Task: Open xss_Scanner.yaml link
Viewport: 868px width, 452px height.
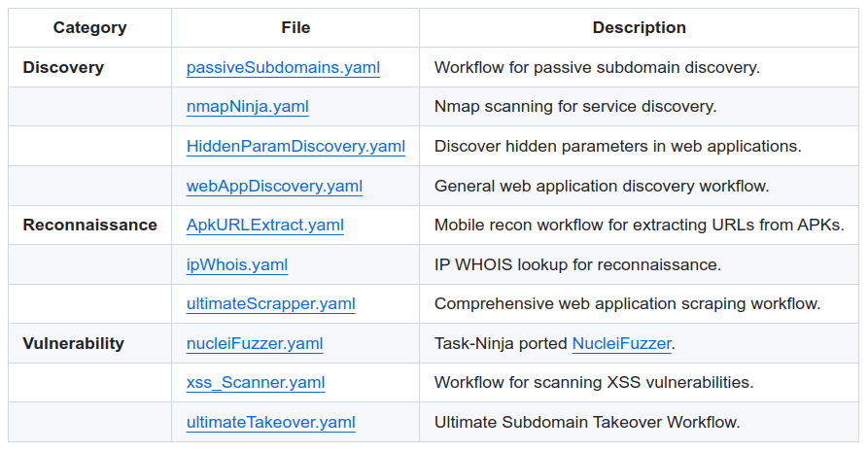Action: click(256, 382)
